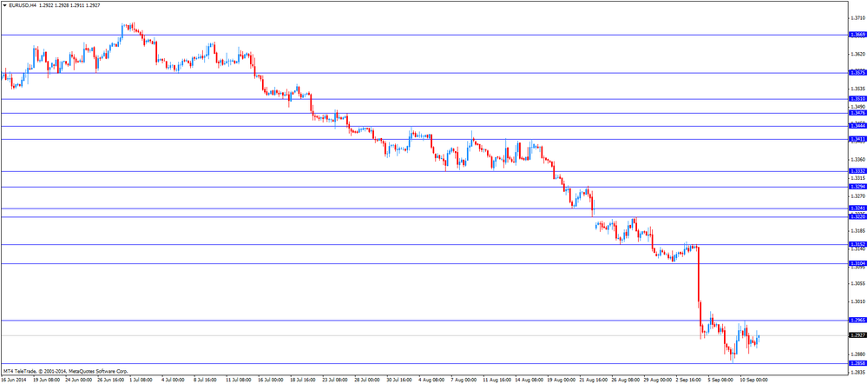The width and height of the screenshot is (868, 384).
Task: Select the blue 1.3220 level label
Action: [x=858, y=217]
